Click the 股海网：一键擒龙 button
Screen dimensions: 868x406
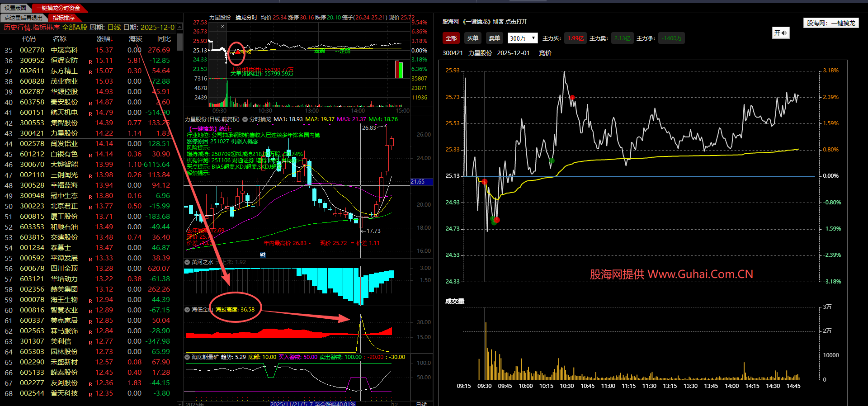point(830,23)
